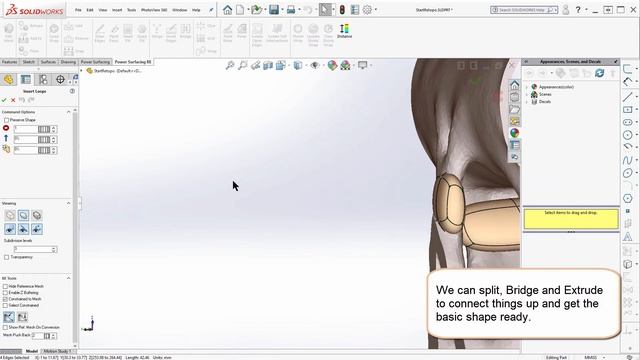This screenshot has height=360, width=640.
Task: Cancel Insert Loops with the red X
Action: (x=13, y=100)
